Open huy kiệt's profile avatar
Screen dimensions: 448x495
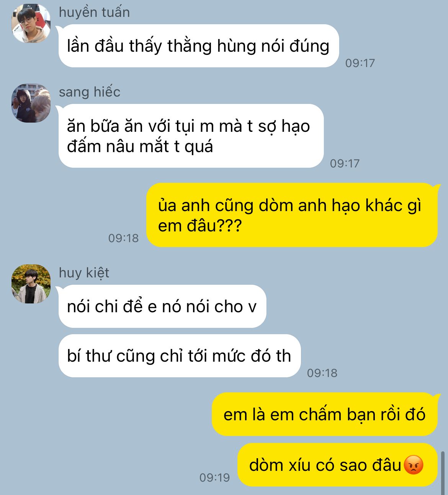[31, 284]
